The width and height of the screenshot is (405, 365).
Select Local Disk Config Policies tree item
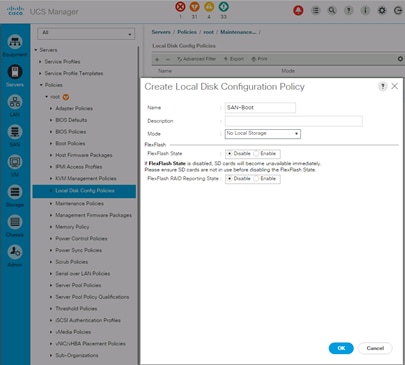click(85, 191)
